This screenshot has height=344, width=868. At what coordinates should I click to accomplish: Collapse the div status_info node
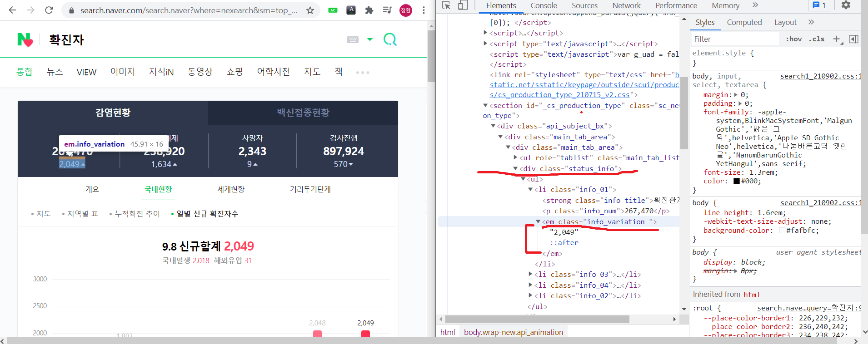pos(515,168)
